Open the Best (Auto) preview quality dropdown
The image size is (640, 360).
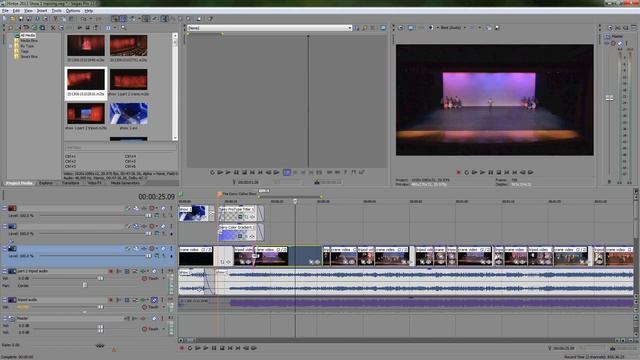tap(453, 28)
